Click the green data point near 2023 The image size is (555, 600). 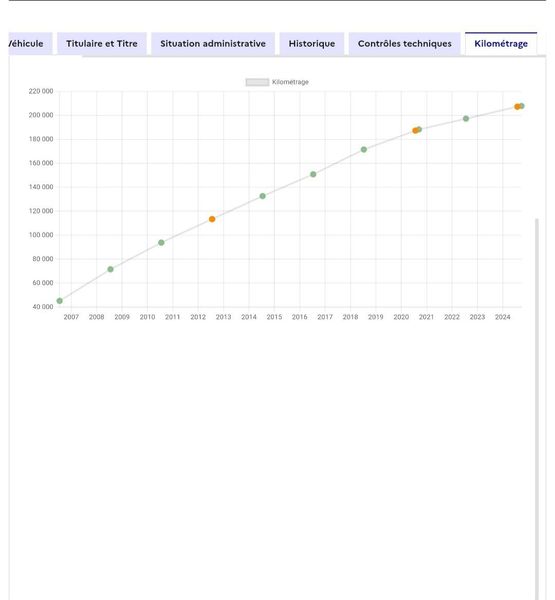(x=466, y=119)
